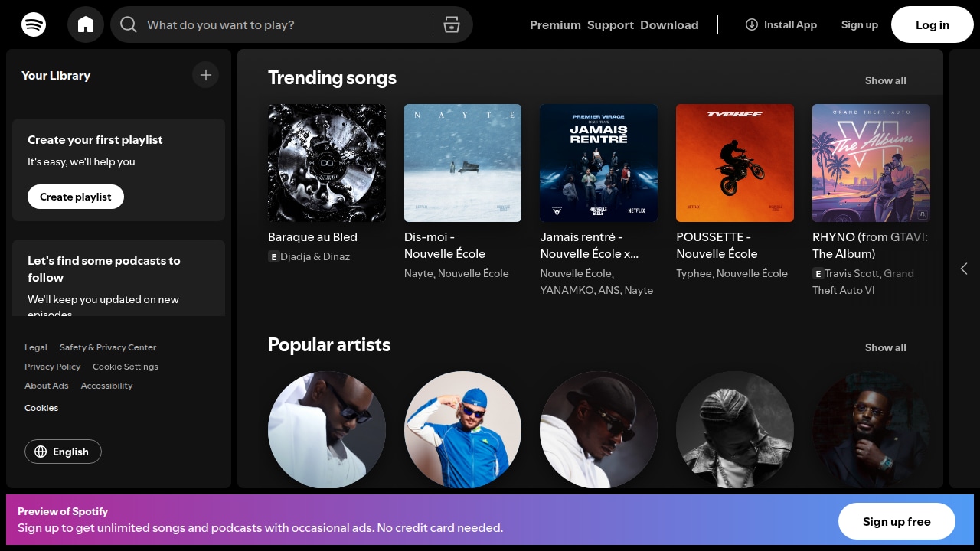Click explicit badge beside Djadja & Dinaz
The width and height of the screenshot is (980, 551).
point(273,257)
